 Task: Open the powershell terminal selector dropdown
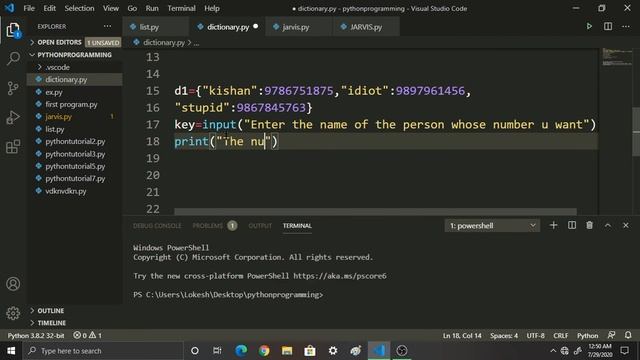492,226
